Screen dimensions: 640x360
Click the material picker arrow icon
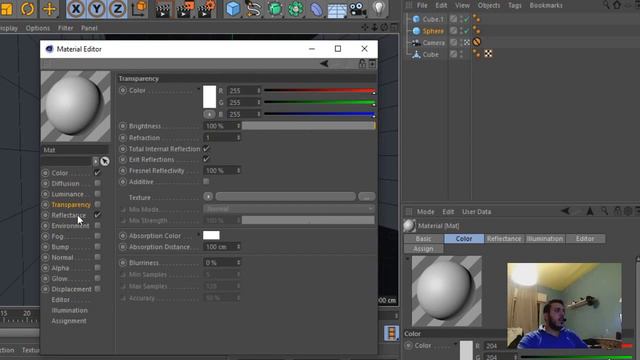pos(105,161)
